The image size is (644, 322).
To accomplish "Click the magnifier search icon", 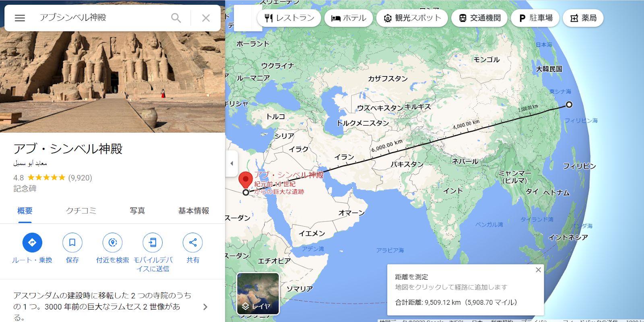I will pos(176,18).
